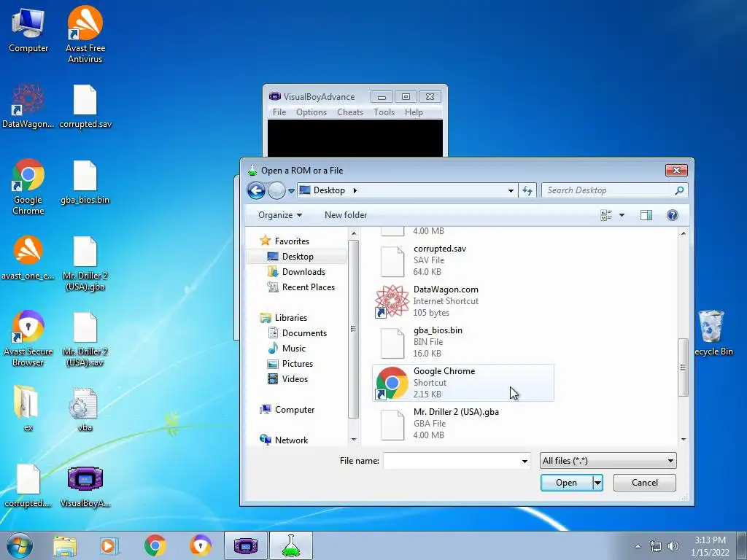Viewport: 747px width, 560px height.
Task: Select the DataWagon desktop shortcut icon
Action: pos(28,106)
